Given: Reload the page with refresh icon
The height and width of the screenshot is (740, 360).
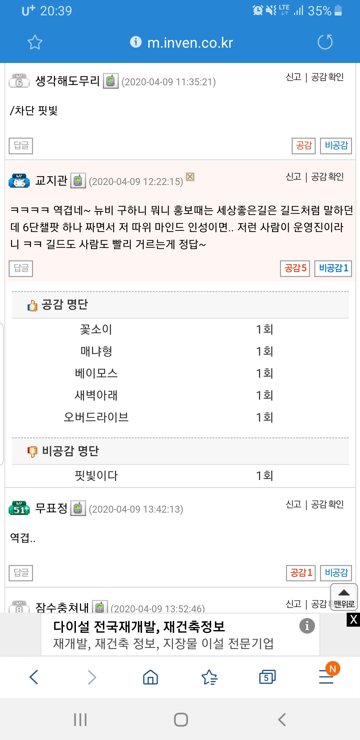Looking at the screenshot, I should 325,42.
